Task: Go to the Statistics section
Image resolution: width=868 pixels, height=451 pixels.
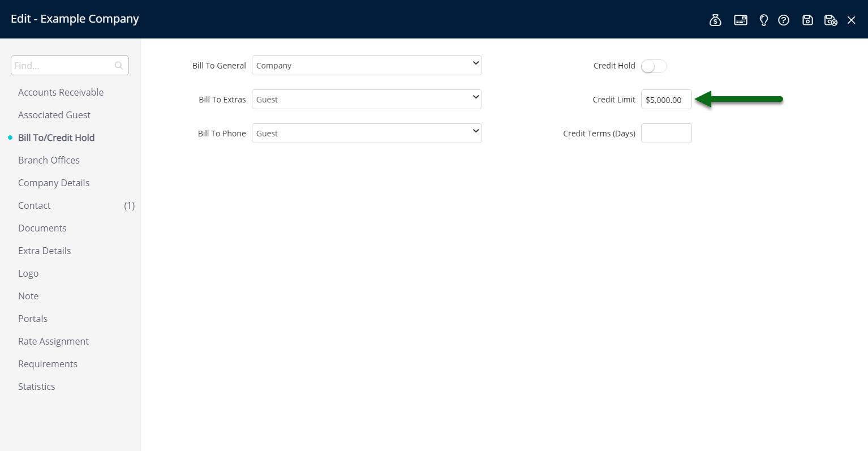Action: (x=36, y=386)
